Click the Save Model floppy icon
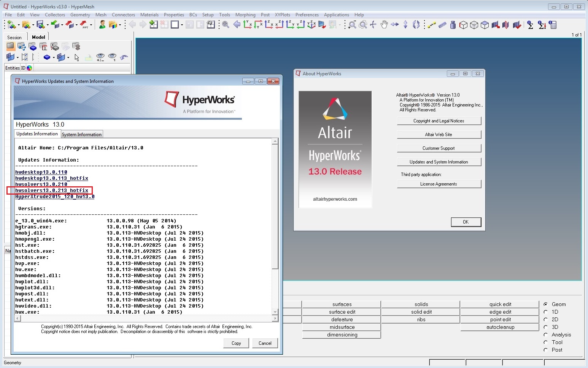The height and width of the screenshot is (368, 588). 40,25
